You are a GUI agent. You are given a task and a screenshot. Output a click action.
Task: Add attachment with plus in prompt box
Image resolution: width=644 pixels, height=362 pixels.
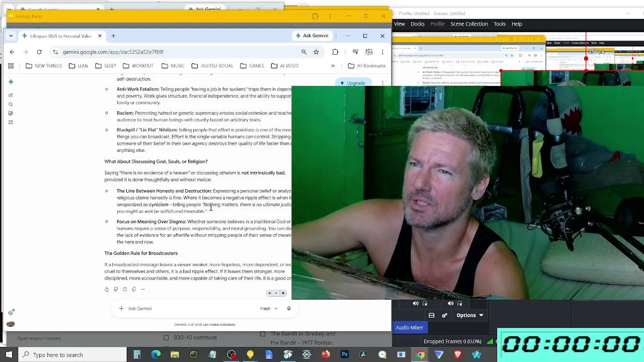click(x=121, y=309)
